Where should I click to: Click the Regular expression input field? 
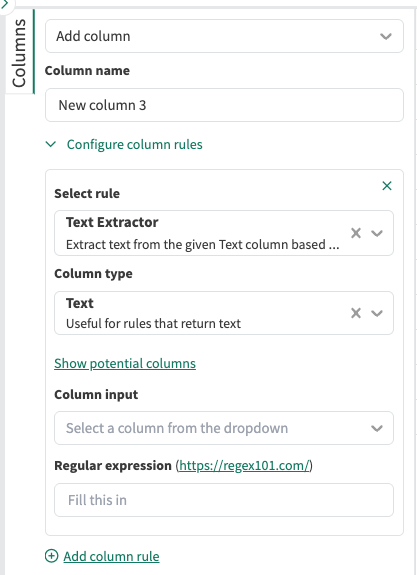tap(224, 500)
